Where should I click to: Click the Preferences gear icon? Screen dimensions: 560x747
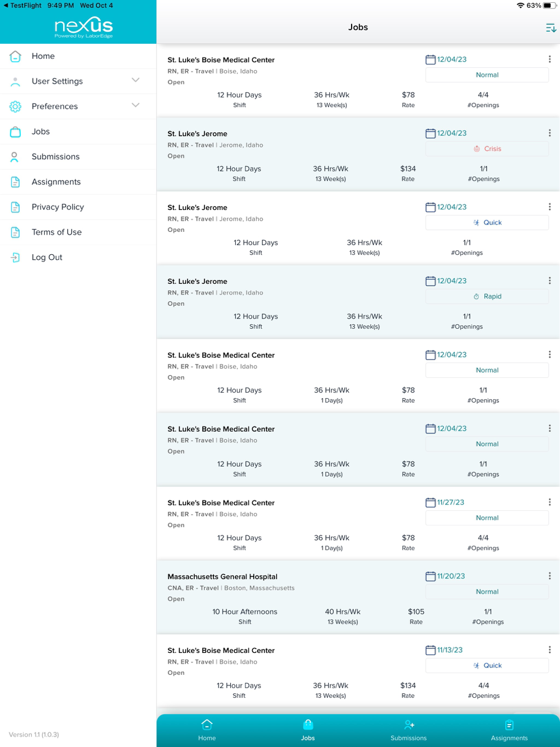click(16, 106)
